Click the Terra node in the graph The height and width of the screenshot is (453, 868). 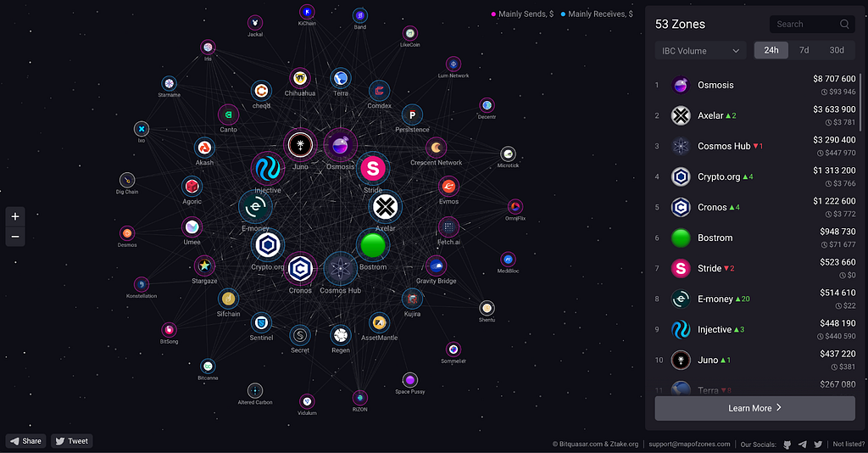tap(341, 79)
